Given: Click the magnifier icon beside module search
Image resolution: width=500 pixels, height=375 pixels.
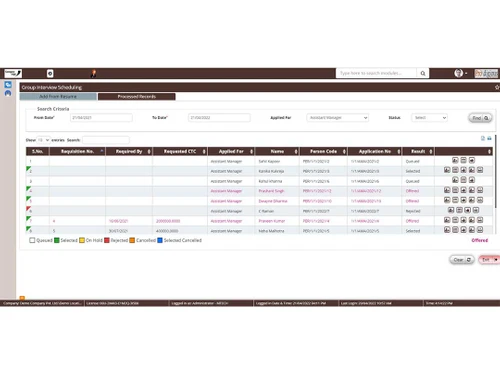Looking at the screenshot, I should [423, 73].
